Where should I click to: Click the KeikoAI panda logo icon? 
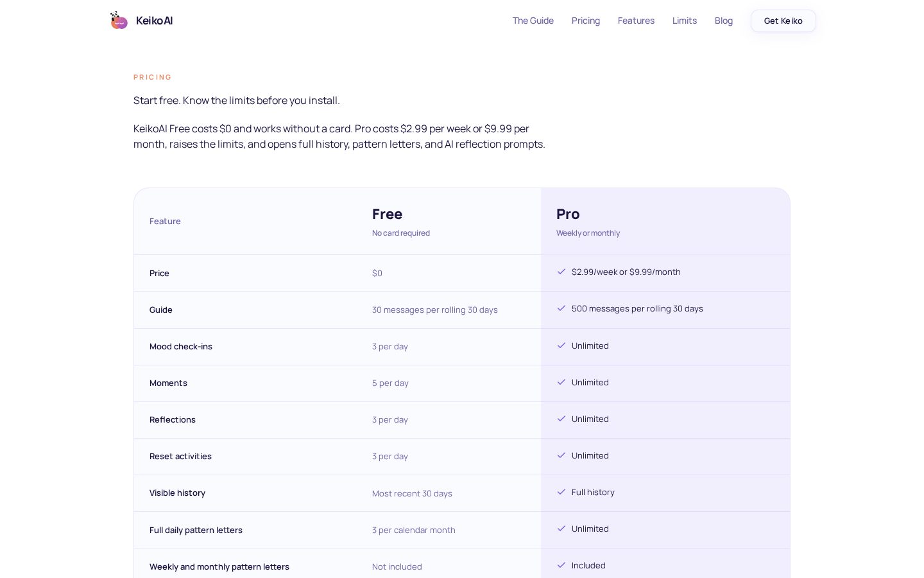[119, 21]
